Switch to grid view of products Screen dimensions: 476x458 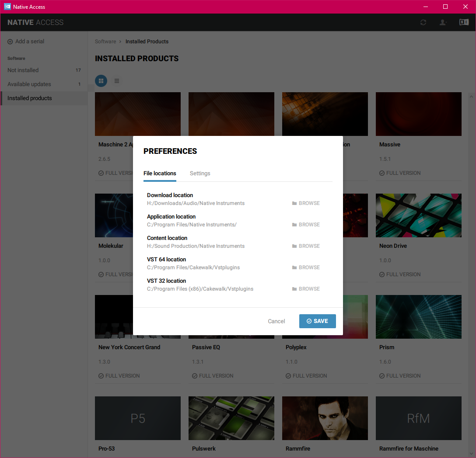(x=101, y=81)
